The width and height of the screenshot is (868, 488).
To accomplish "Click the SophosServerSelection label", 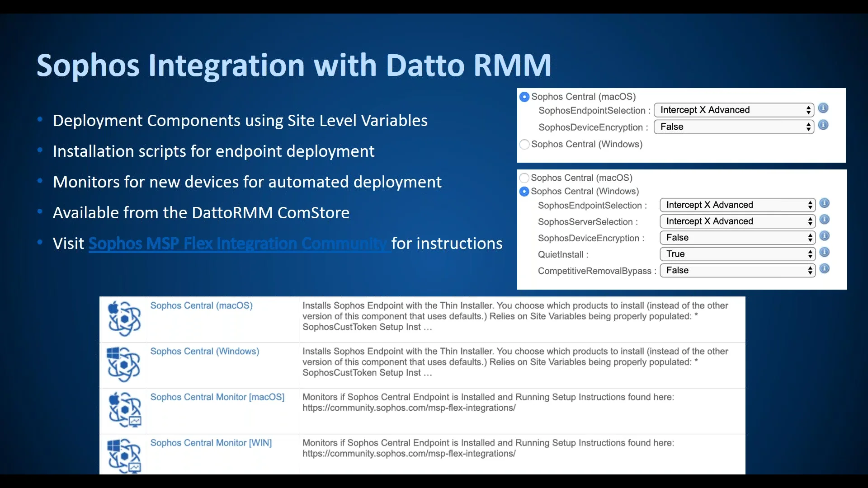I will click(x=588, y=222).
